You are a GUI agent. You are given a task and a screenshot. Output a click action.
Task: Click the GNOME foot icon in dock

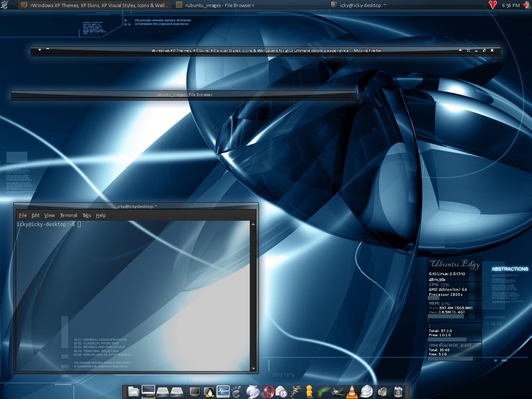[x=237, y=392]
